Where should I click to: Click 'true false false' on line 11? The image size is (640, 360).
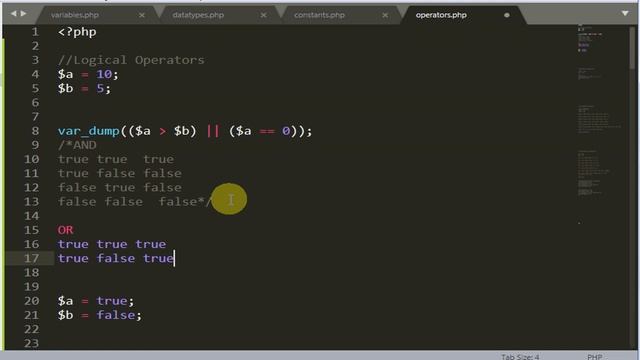[120, 173]
